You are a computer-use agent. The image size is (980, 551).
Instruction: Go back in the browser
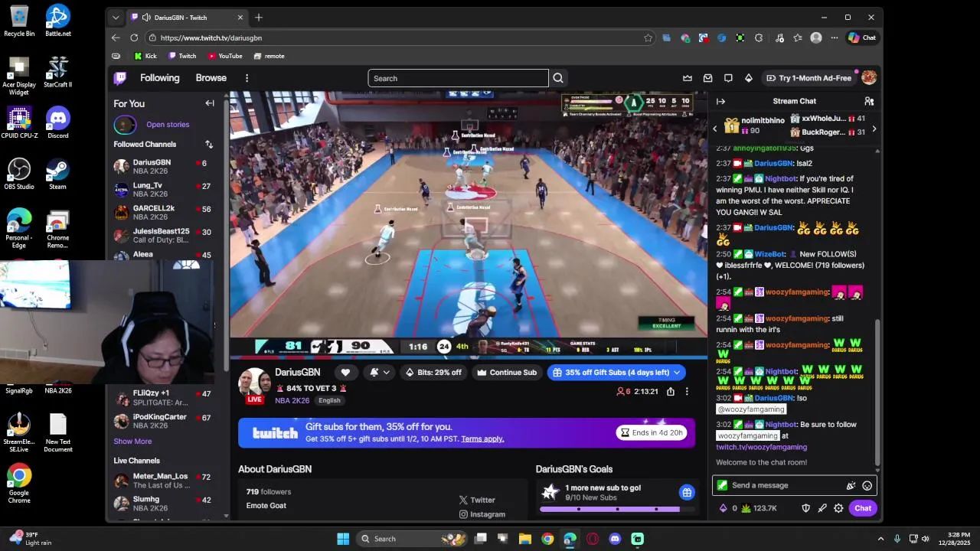coord(116,37)
